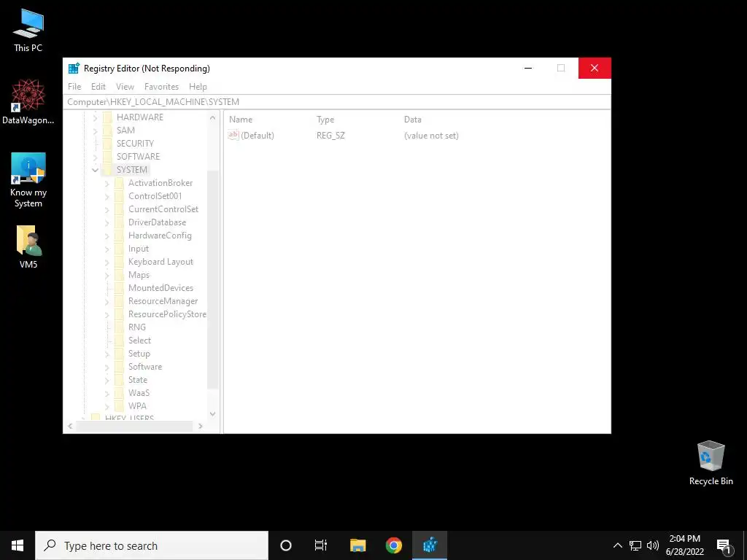Viewport: 747px width, 560px height.
Task: Open the Edit menu
Action: coord(98,87)
